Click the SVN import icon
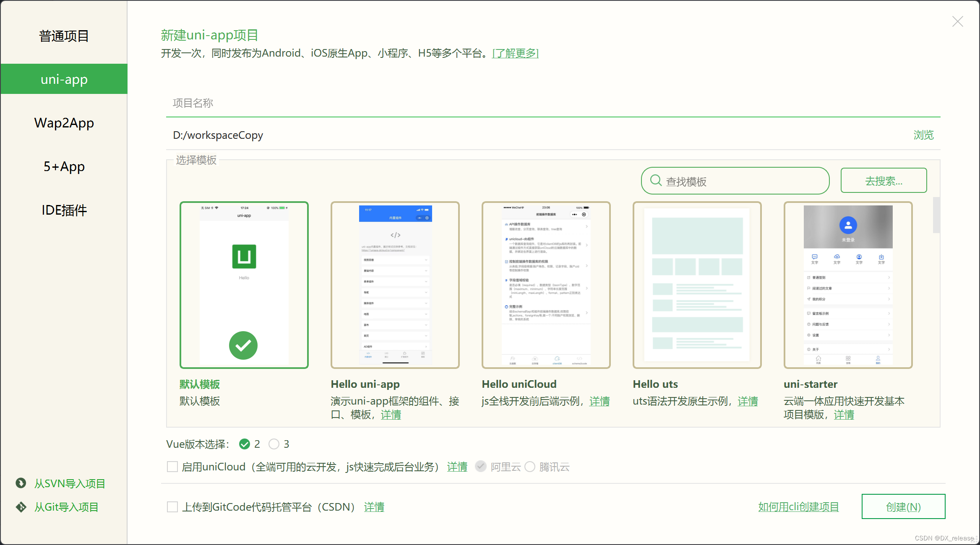Image resolution: width=980 pixels, height=545 pixels. (21, 483)
